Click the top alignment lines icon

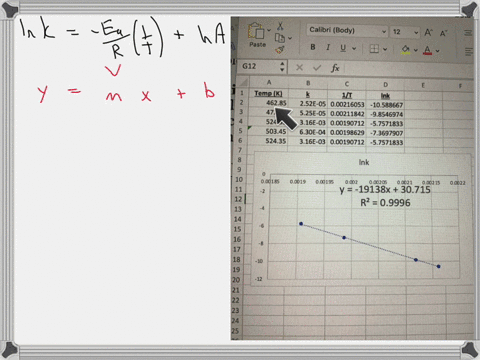(468, 33)
